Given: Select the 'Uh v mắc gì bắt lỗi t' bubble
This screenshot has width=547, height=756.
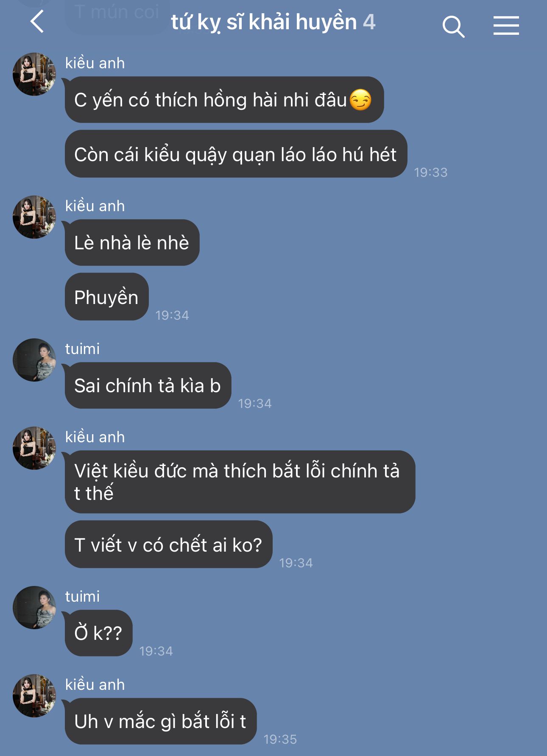Looking at the screenshot, I should (161, 721).
